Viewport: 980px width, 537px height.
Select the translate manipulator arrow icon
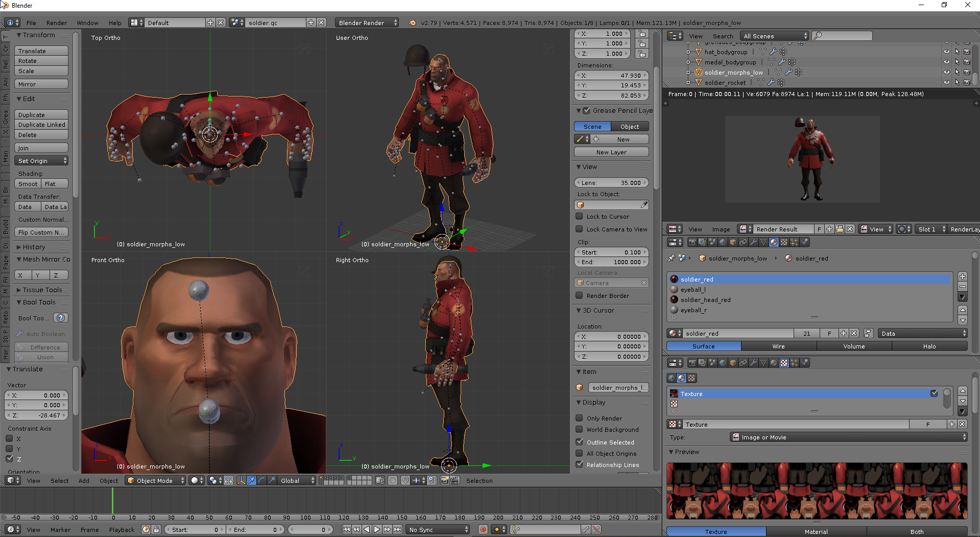point(251,480)
